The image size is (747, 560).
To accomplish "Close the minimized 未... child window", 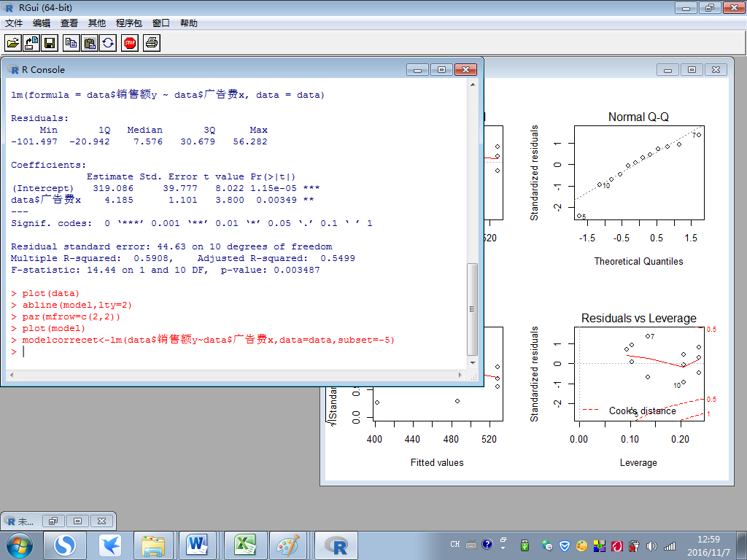I will coord(101,521).
